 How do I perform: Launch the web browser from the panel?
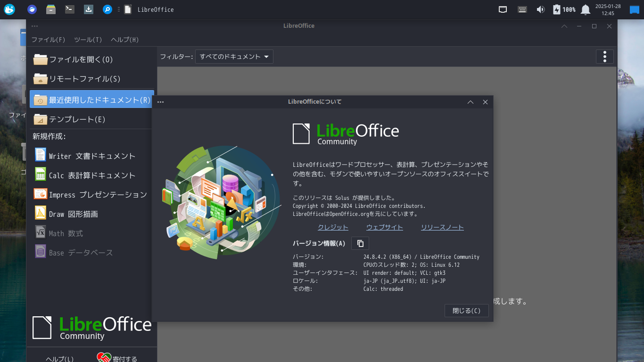click(x=32, y=9)
